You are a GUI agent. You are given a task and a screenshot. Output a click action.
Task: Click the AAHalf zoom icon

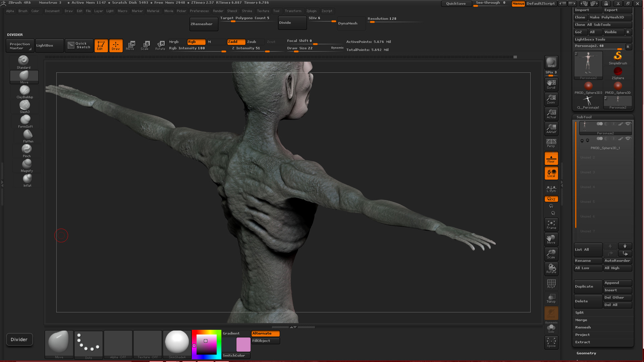coord(551,128)
